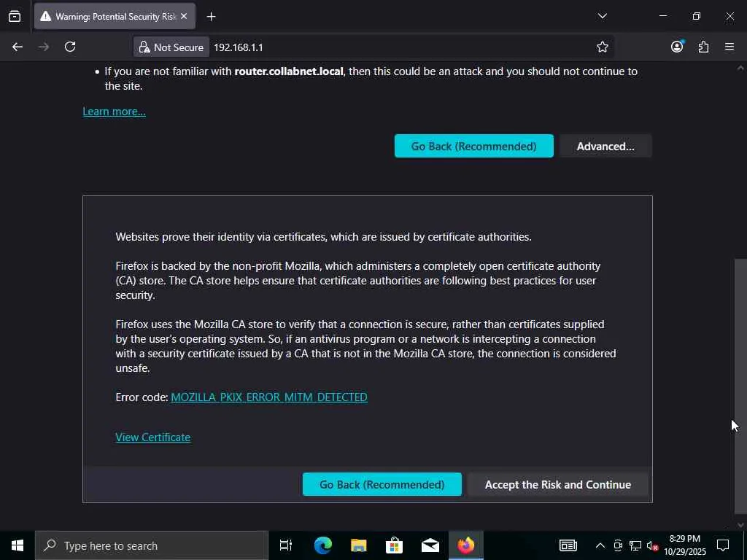Open the Mail app from the taskbar
This screenshot has height=560, width=747.
[x=430, y=545]
